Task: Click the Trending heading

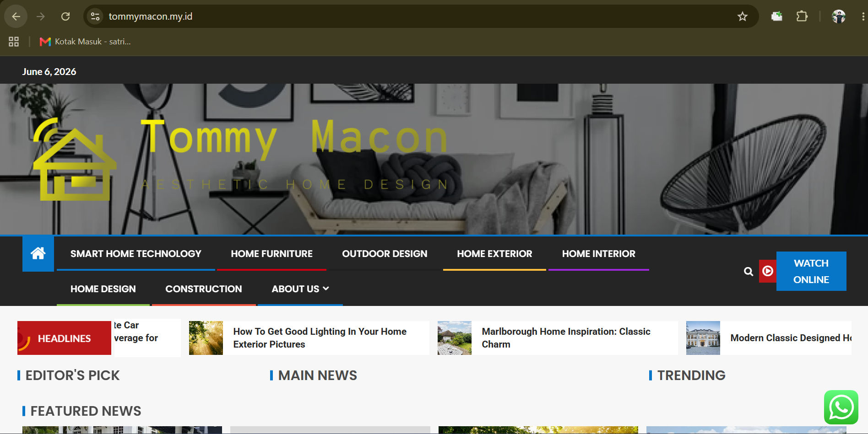Action: (691, 375)
